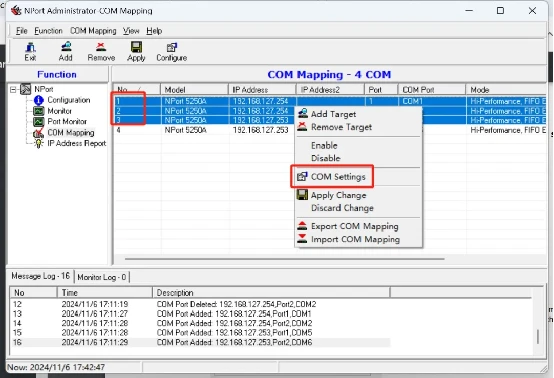
Task: Select log entry 13 added COM1
Action: 200,314
